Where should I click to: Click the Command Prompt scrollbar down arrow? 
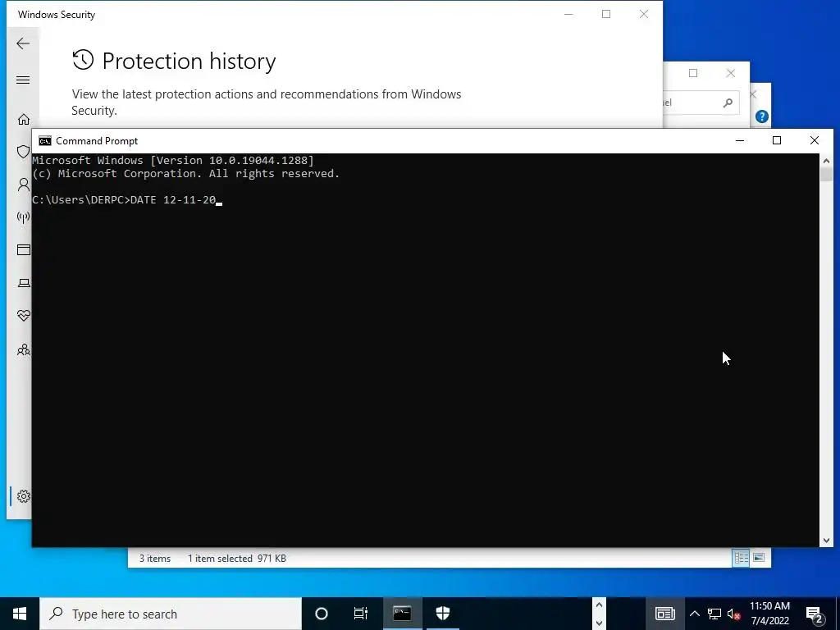[826, 541]
